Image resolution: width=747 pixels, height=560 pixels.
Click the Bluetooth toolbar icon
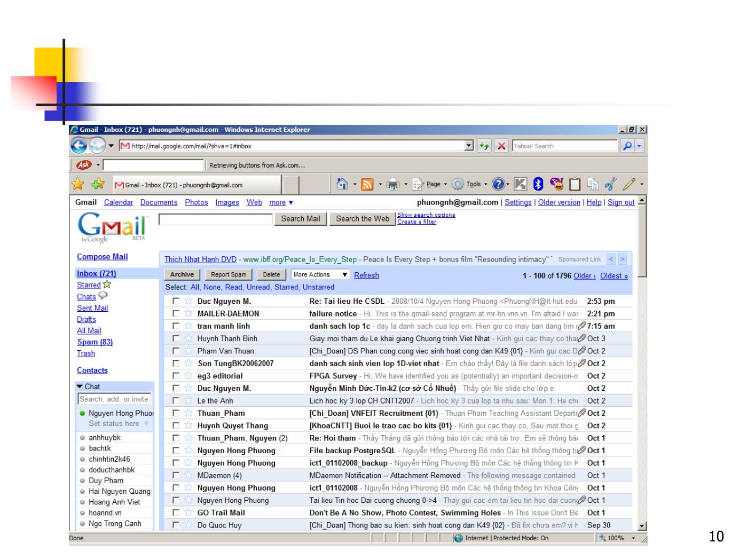point(539,184)
